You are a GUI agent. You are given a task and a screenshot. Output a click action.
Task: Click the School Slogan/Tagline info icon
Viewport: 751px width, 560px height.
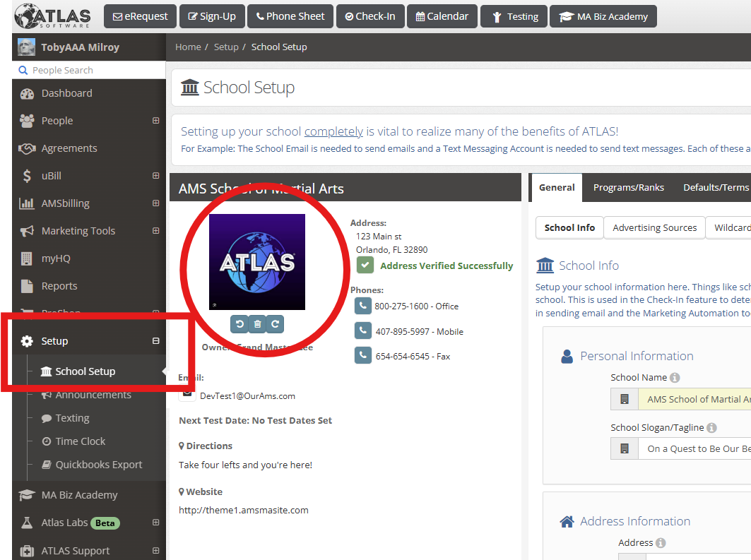point(711,428)
